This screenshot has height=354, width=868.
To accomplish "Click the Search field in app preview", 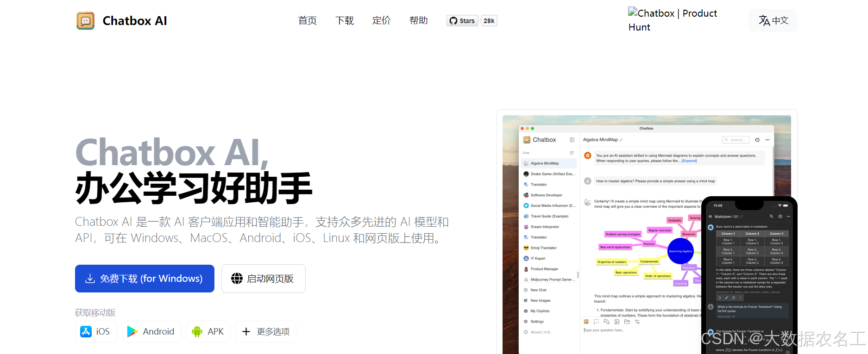I will click(736, 140).
